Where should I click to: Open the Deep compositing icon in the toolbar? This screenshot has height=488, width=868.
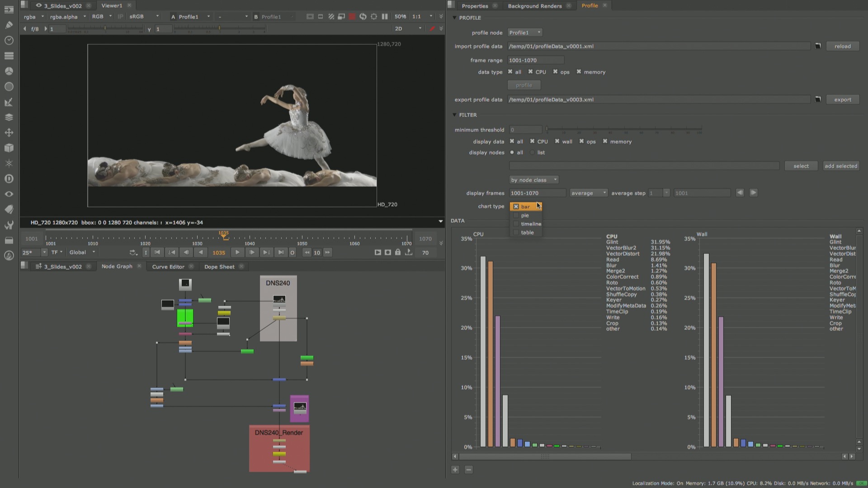9,178
